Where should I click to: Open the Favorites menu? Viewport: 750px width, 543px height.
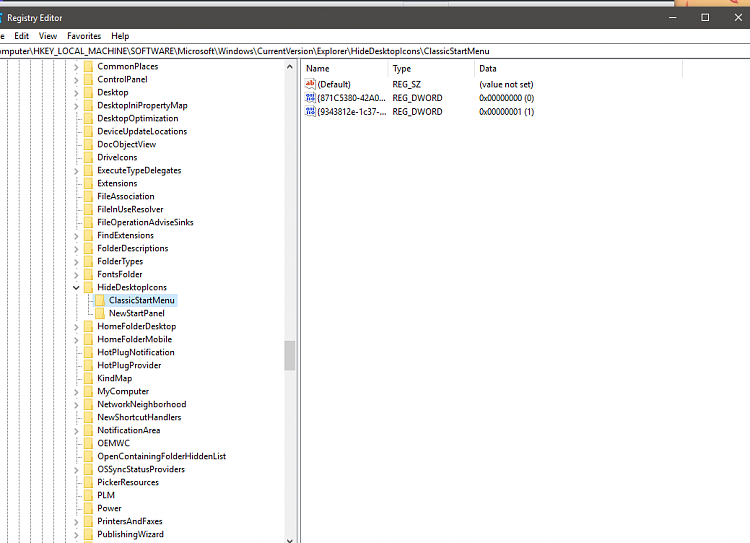pos(84,36)
